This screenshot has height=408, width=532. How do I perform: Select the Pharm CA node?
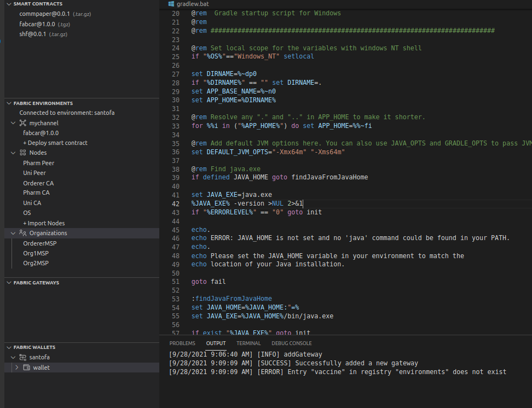coord(36,193)
